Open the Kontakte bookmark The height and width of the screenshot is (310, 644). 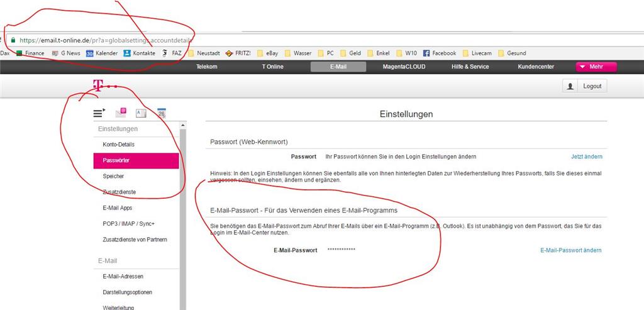tap(140, 53)
